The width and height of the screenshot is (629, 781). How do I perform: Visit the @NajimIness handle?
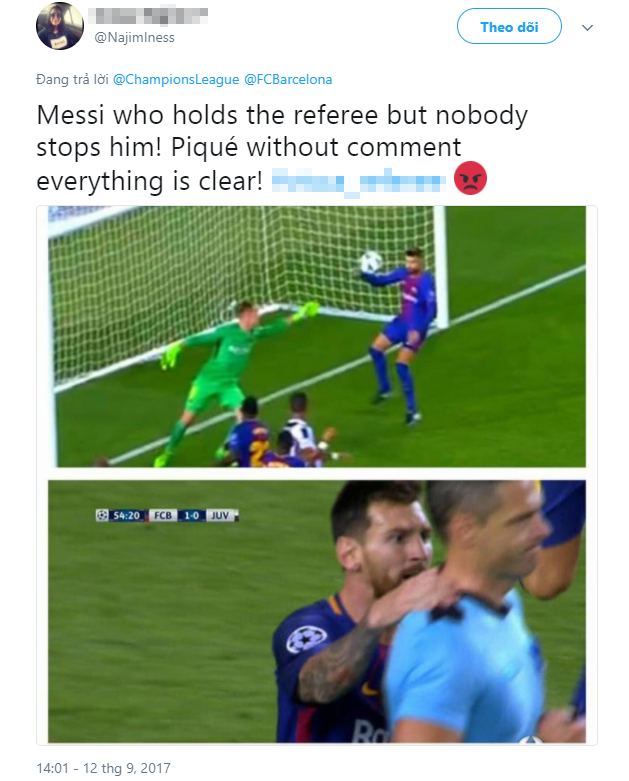point(134,37)
